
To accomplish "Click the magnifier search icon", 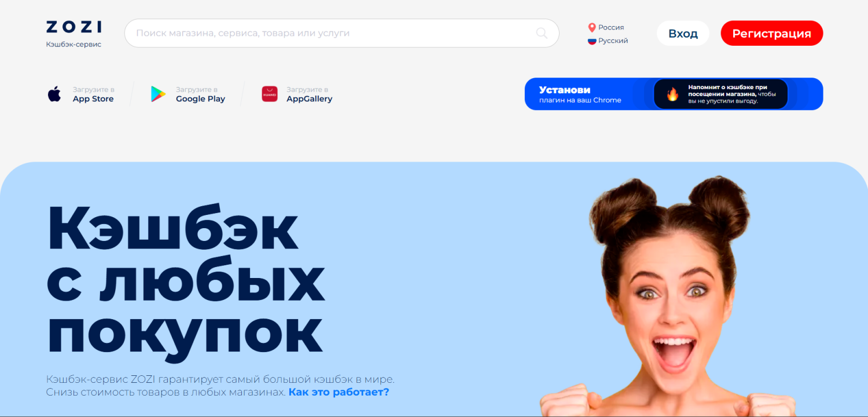I will (542, 33).
